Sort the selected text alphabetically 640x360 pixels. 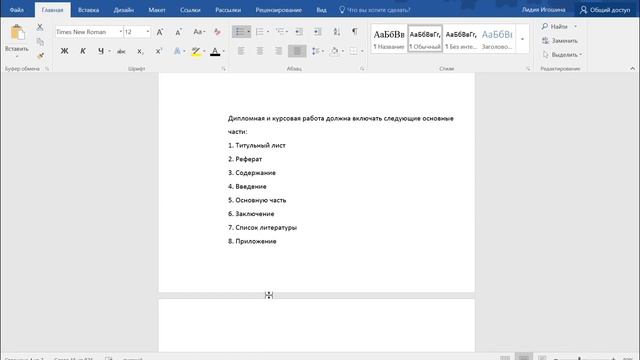(336, 31)
